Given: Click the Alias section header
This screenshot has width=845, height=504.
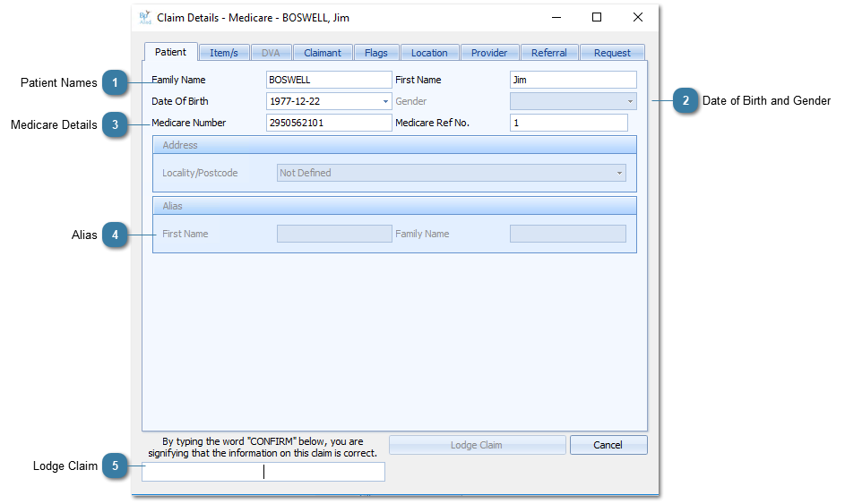Looking at the screenshot, I should [x=394, y=206].
